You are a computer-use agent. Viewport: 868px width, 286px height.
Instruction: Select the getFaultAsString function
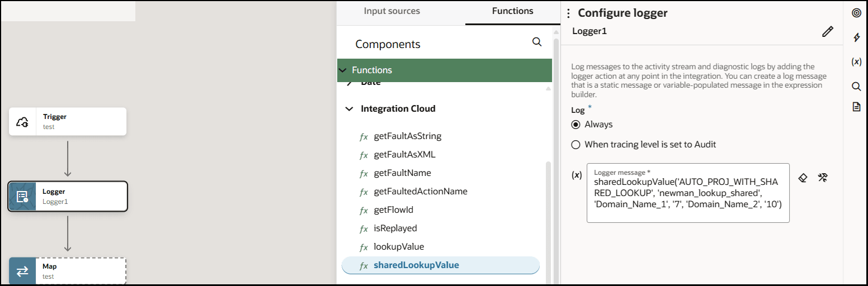[407, 136]
